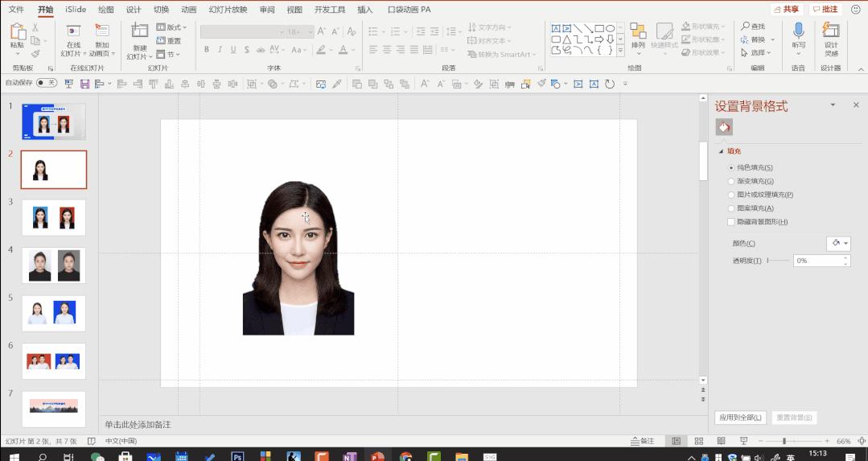The image size is (868, 461).
Task: Switch to slide sorter view in status bar
Action: click(698, 441)
